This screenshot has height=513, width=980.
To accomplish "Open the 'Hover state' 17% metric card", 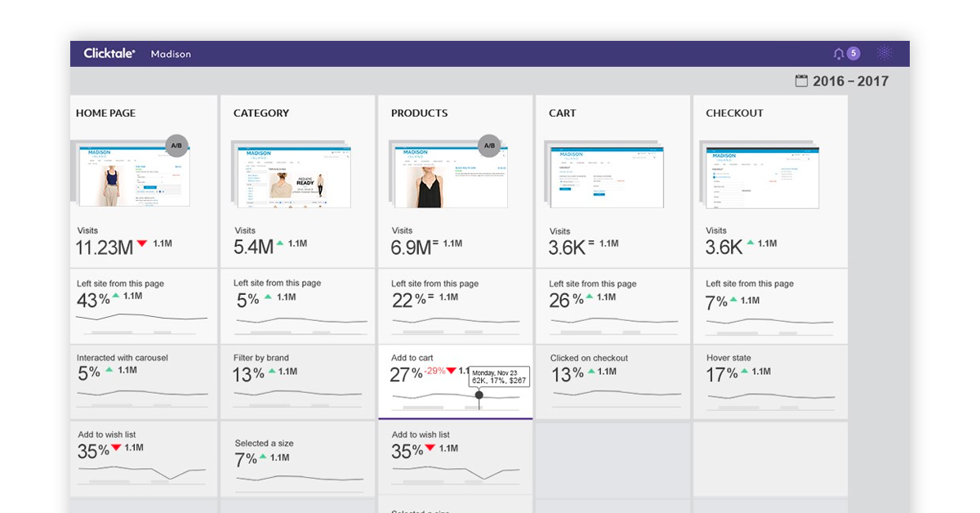I will pyautogui.click(x=770, y=382).
